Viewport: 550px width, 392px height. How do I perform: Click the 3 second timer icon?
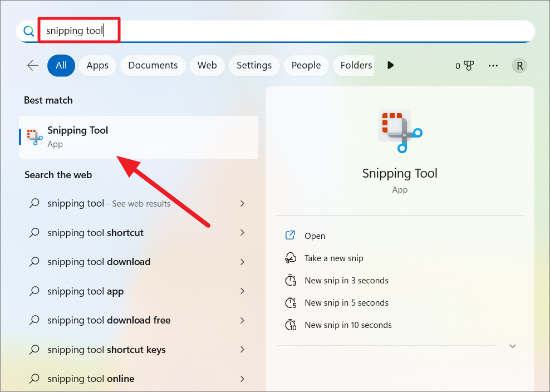pos(291,281)
